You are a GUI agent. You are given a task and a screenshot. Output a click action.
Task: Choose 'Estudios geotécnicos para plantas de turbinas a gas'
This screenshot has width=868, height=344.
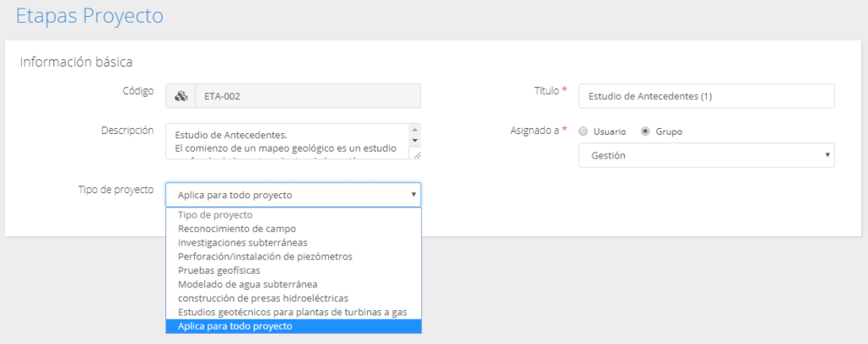pyautogui.click(x=293, y=312)
